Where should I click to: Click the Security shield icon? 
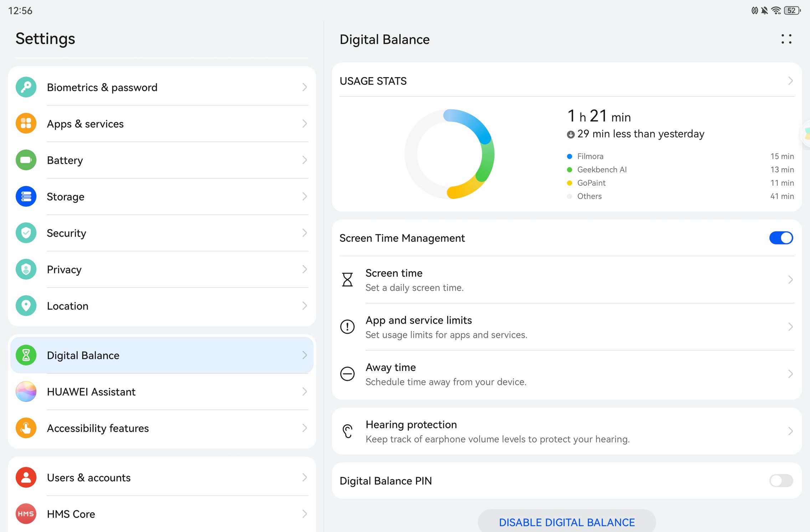point(26,233)
